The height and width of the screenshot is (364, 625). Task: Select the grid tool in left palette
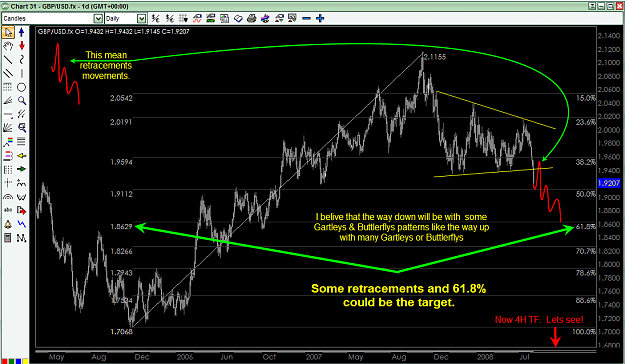click(x=8, y=87)
